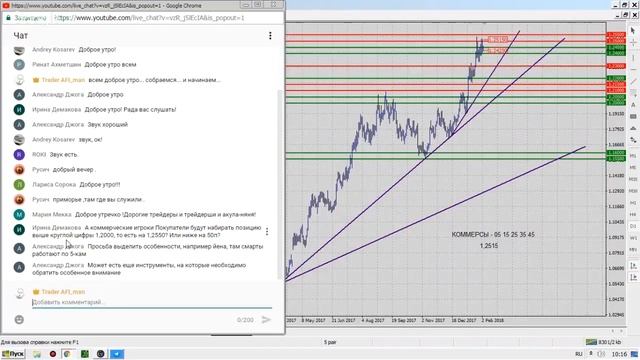Click author name Ринат Ахметшин
Image resolution: width=640 pixels, height=360 pixels.
pyautogui.click(x=56, y=64)
